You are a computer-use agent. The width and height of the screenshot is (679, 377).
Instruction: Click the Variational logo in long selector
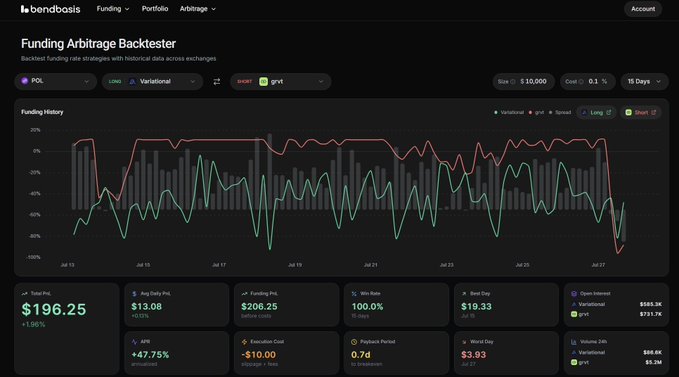coord(133,81)
